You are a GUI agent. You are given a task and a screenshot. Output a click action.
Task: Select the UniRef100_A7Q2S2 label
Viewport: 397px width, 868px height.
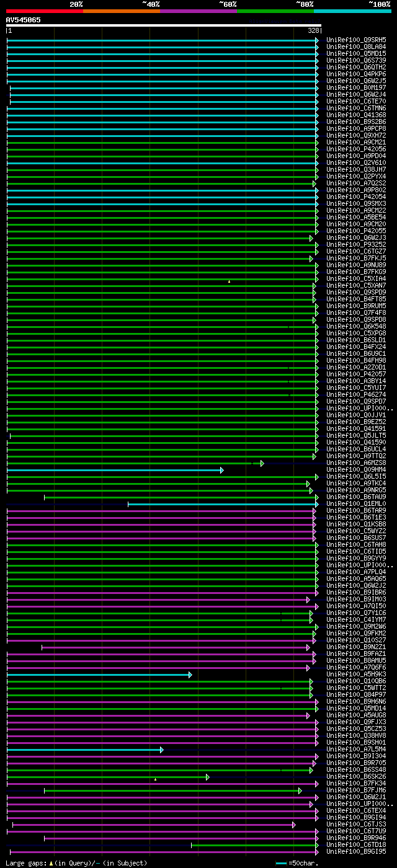(x=356, y=183)
